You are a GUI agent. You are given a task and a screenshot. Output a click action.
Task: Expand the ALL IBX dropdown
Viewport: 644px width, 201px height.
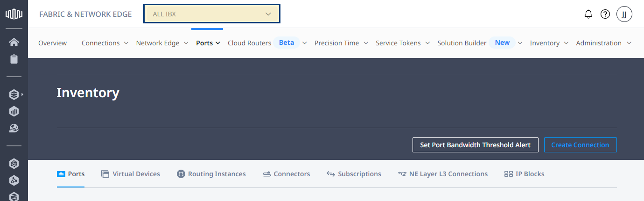point(212,14)
